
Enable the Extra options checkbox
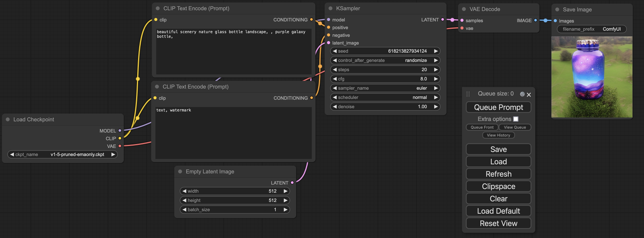[x=516, y=119]
